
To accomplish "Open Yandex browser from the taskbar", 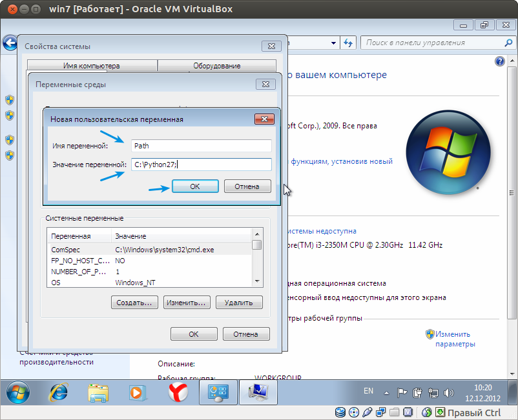I will pos(178,392).
